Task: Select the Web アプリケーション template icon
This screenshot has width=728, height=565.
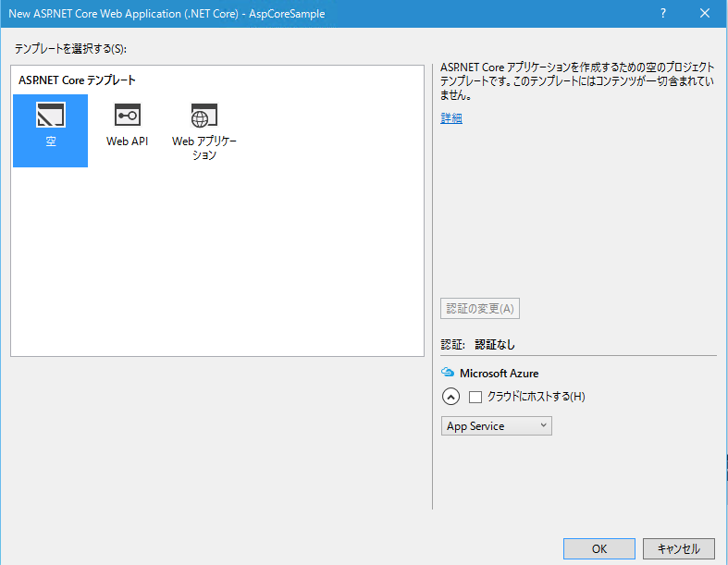Action: click(x=204, y=116)
